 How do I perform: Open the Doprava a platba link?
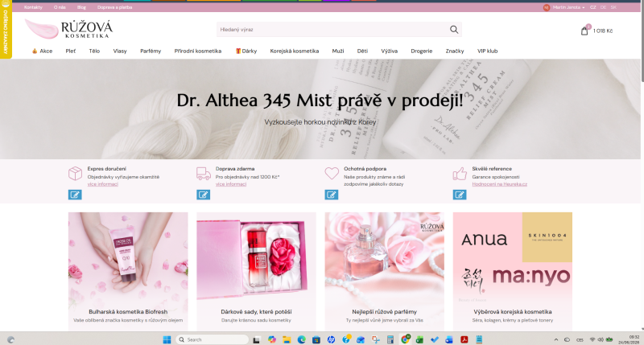115,7
